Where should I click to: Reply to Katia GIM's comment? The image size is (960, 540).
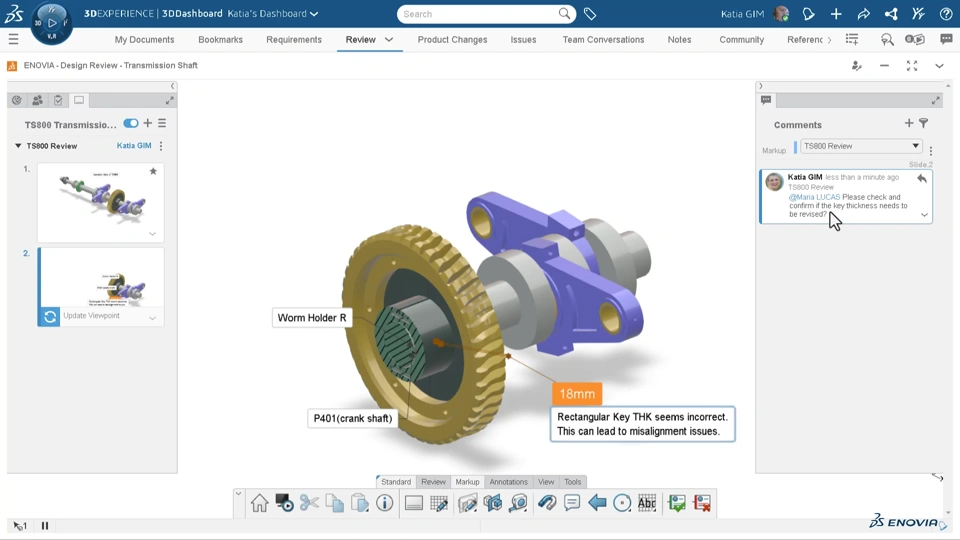(921, 179)
